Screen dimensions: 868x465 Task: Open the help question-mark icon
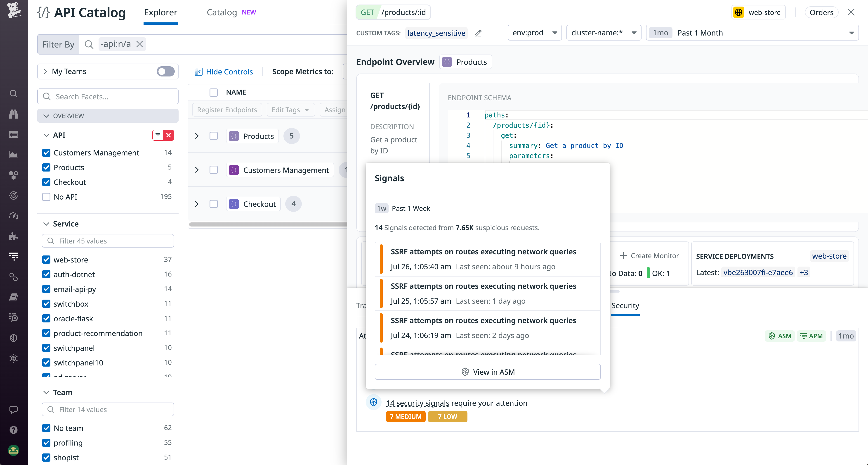coord(14,430)
